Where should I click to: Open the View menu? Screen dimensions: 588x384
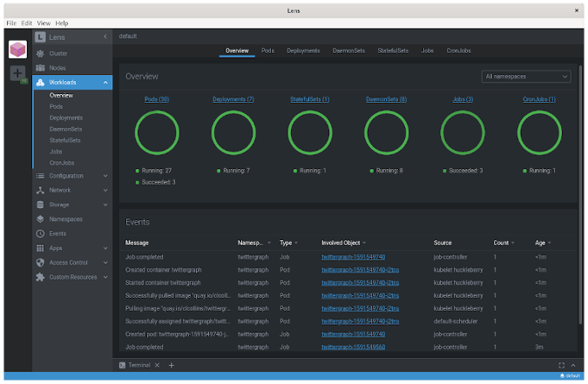(42, 22)
